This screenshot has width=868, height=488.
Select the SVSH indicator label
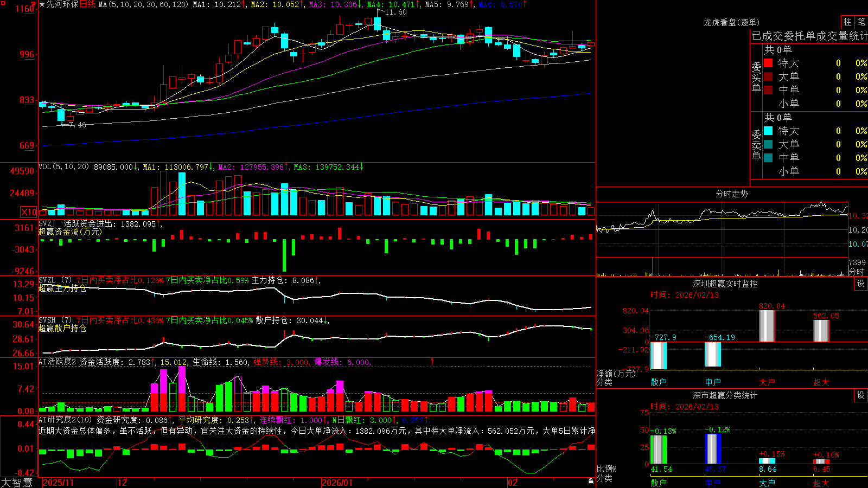55,320
